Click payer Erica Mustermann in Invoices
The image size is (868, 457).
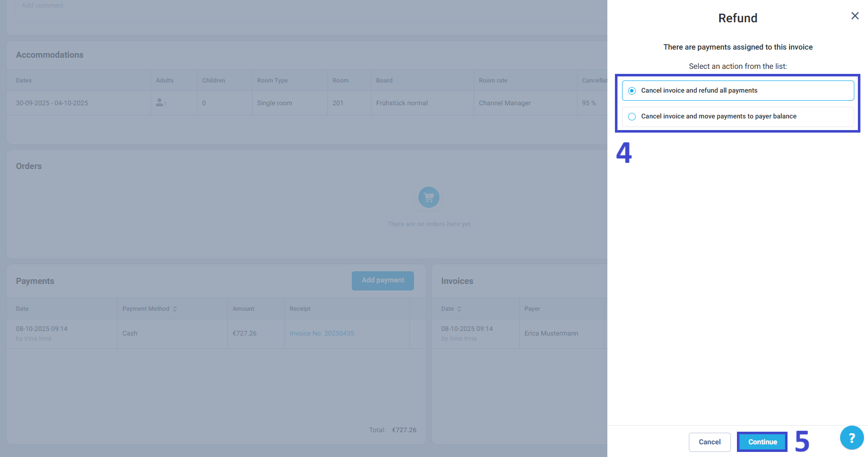pyautogui.click(x=551, y=334)
